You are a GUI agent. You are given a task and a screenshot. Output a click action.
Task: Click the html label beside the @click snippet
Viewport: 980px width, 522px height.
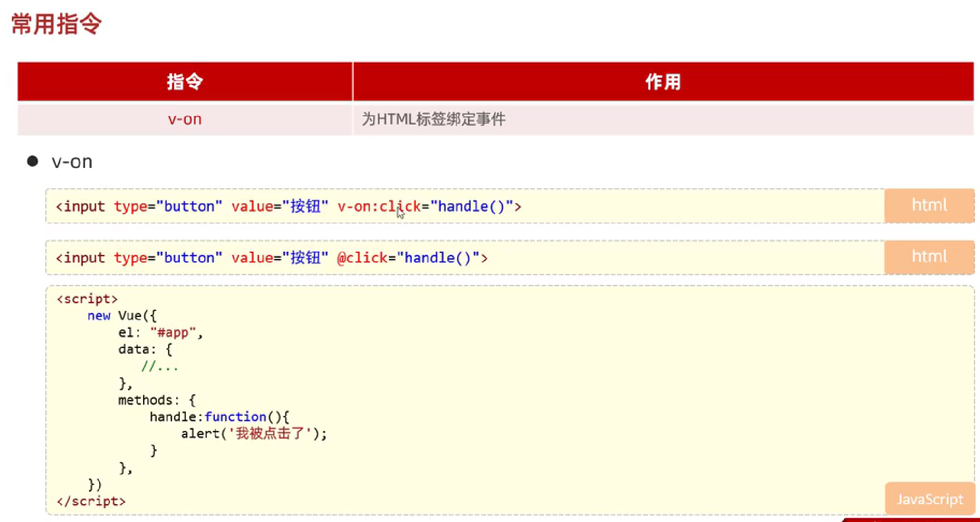pos(929,257)
